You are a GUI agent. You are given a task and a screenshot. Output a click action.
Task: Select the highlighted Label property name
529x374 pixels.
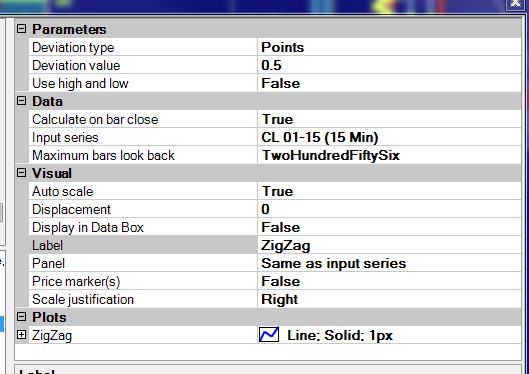tap(47, 245)
